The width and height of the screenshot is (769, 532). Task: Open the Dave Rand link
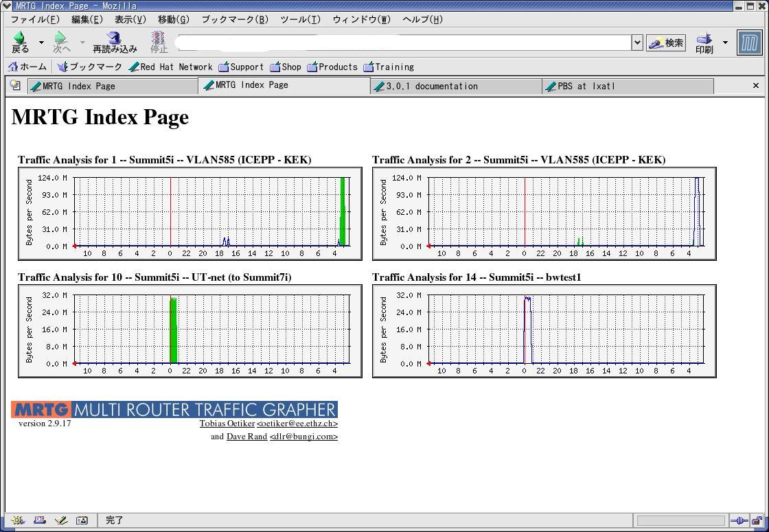246,437
